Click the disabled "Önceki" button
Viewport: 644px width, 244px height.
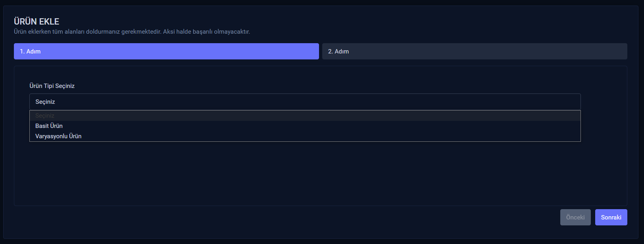point(575,217)
